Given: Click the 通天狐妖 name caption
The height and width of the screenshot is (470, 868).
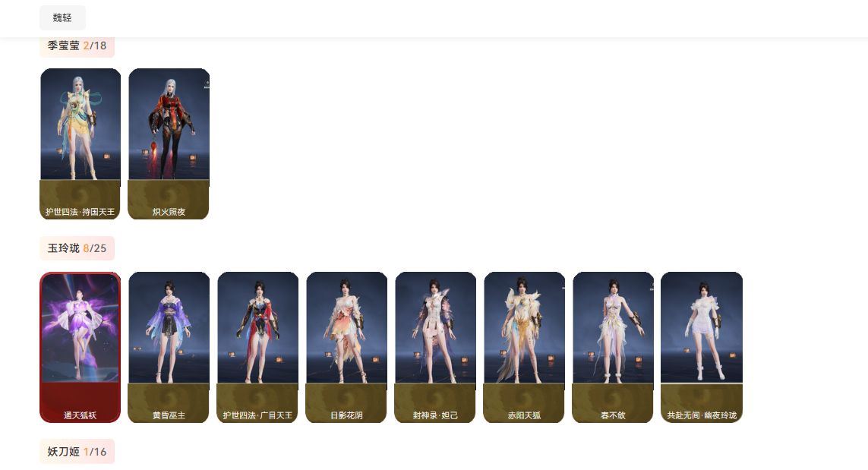Looking at the screenshot, I should tap(80, 415).
